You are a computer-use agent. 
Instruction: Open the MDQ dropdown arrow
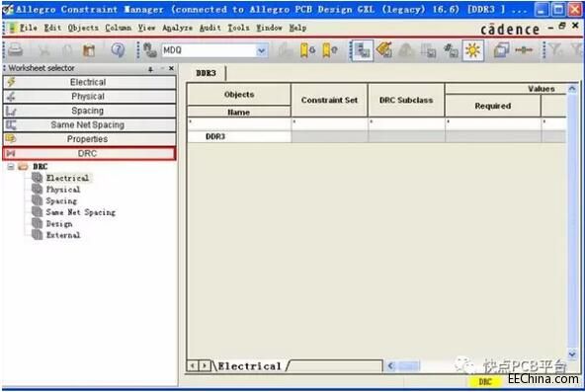click(262, 50)
